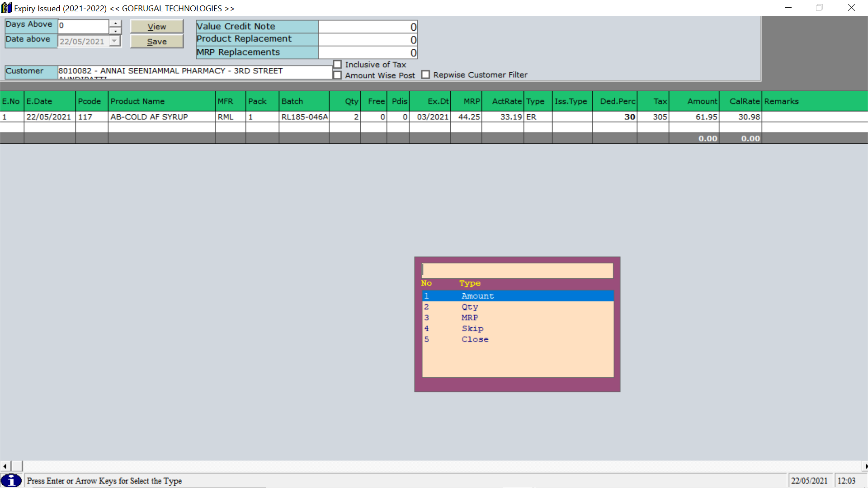This screenshot has width=868, height=488.
Task: Select Amount in the Type list
Action: pos(477,296)
